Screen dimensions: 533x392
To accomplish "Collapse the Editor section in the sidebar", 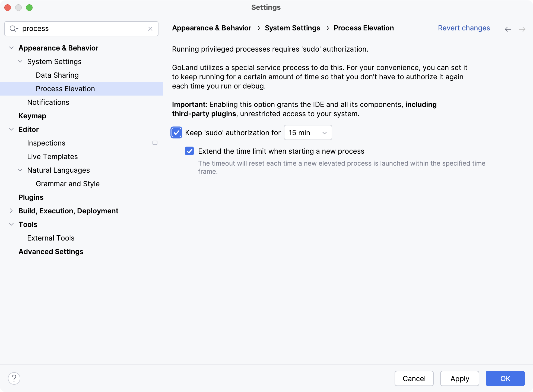I will [11, 129].
